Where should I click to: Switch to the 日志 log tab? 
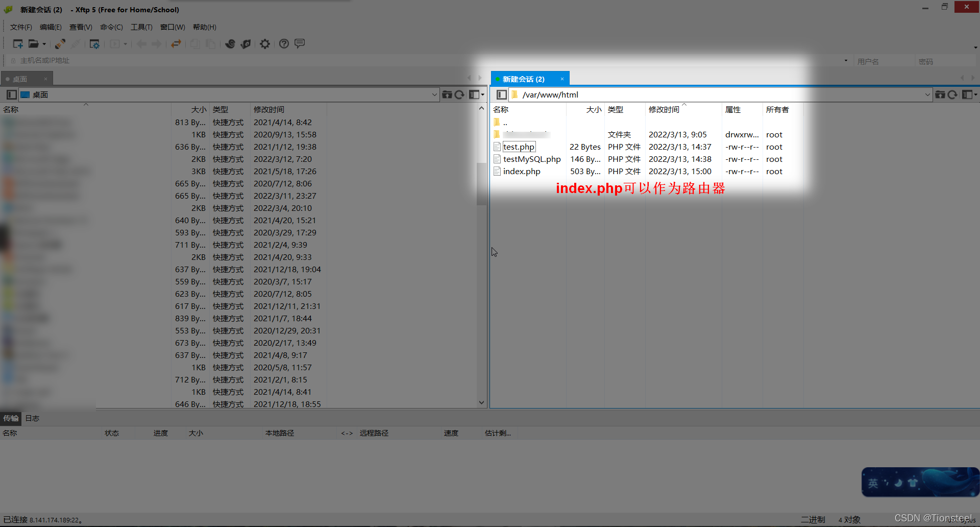(x=32, y=418)
